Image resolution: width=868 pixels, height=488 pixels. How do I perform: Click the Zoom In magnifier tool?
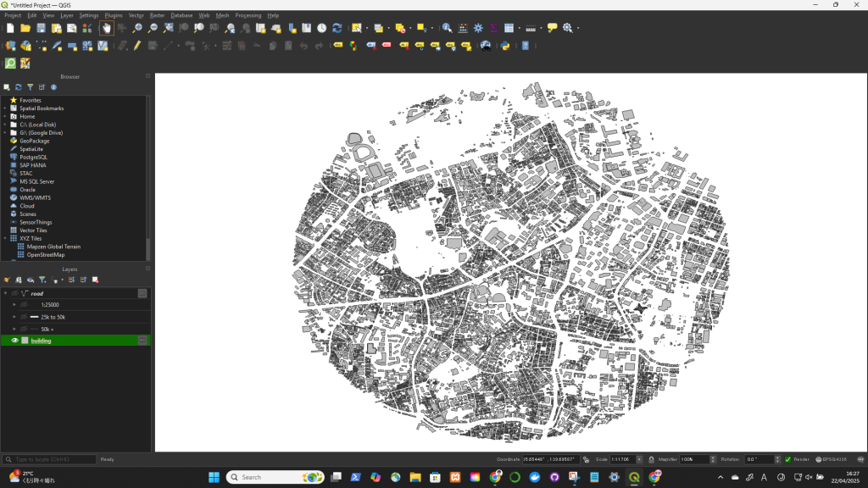(x=137, y=28)
